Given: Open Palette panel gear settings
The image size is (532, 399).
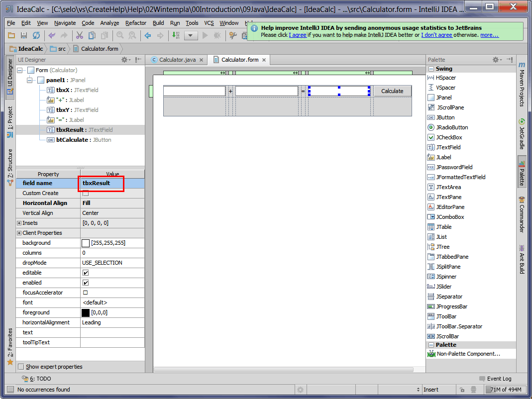Looking at the screenshot, I should pos(497,60).
